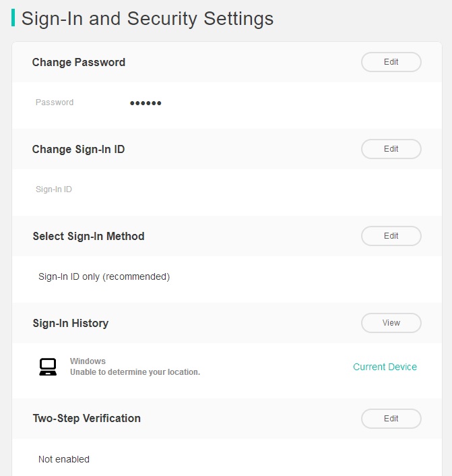Click the Change Sign-In ID heading

[78, 149]
